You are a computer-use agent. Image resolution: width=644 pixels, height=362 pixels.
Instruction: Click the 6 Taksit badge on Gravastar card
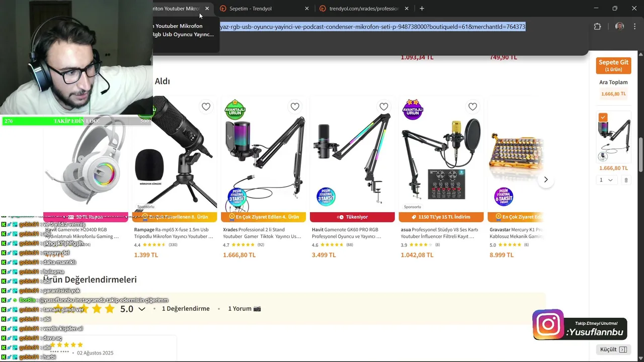504,197
